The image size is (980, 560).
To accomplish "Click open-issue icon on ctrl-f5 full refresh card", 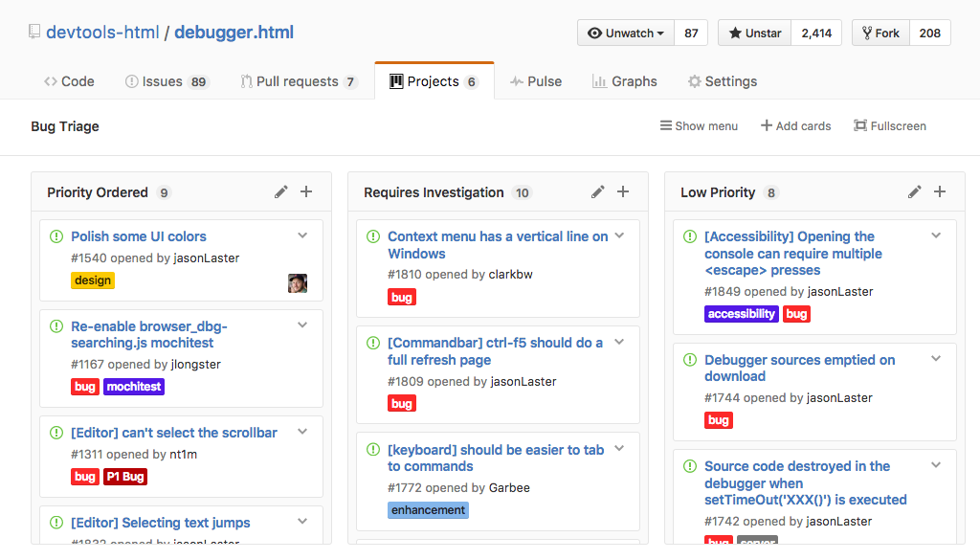I will coord(373,343).
